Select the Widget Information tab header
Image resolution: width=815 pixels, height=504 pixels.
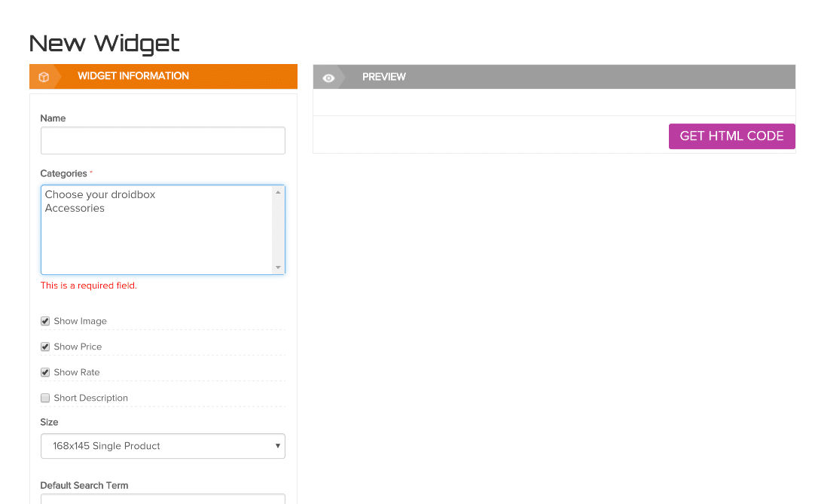[x=163, y=76]
